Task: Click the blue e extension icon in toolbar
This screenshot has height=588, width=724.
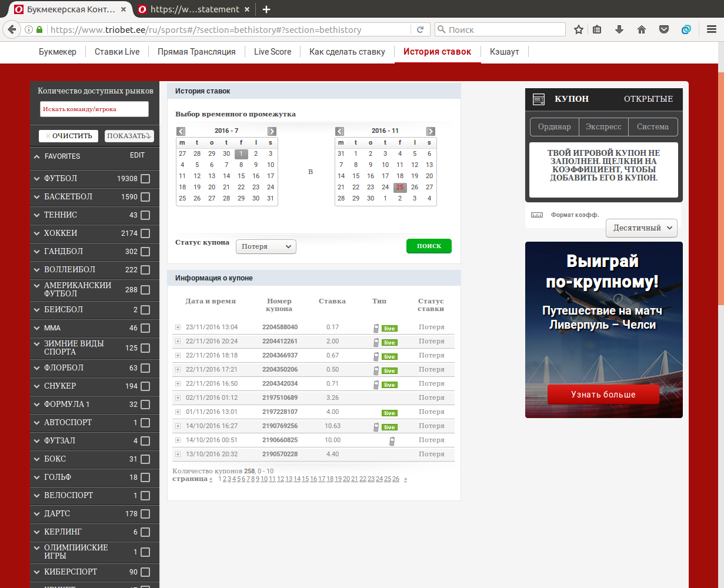Action: [686, 29]
